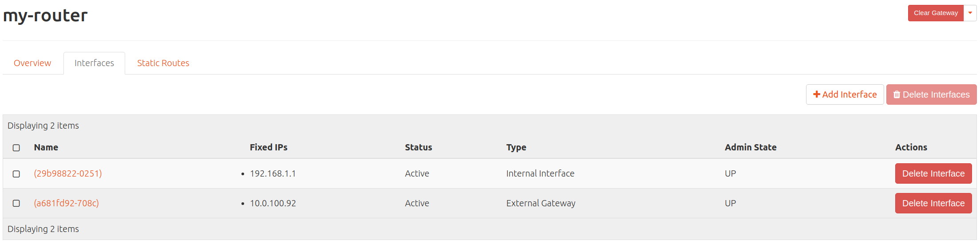Viewport: 980px width, 244px height.
Task: Click the Name column header
Action: coord(46,147)
